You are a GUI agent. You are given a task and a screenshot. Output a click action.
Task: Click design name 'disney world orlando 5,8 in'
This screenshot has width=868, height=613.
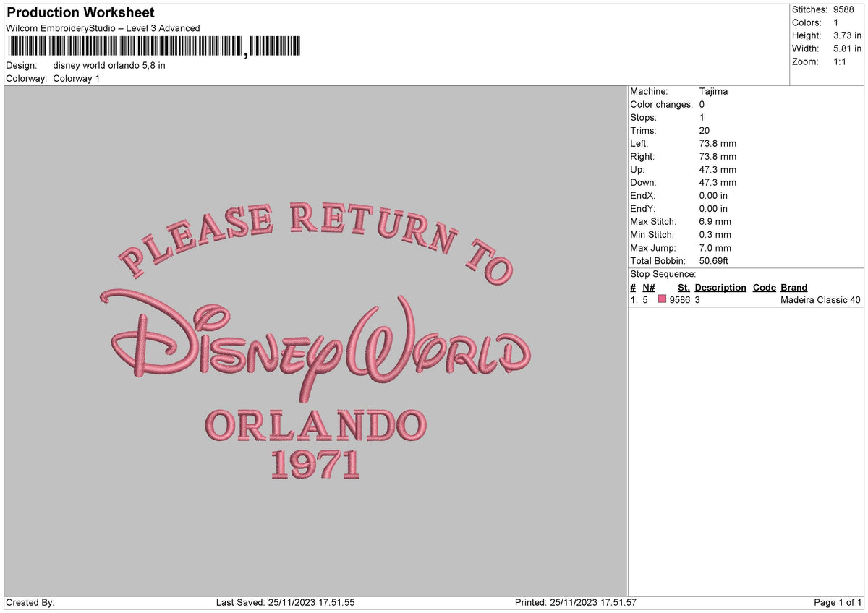point(109,65)
